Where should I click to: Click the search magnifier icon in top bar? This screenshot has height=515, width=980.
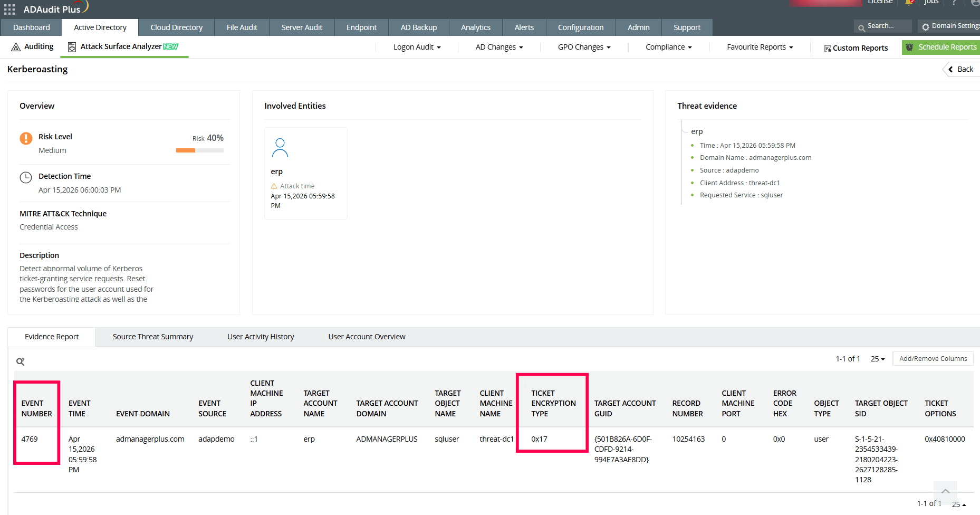[x=861, y=27]
